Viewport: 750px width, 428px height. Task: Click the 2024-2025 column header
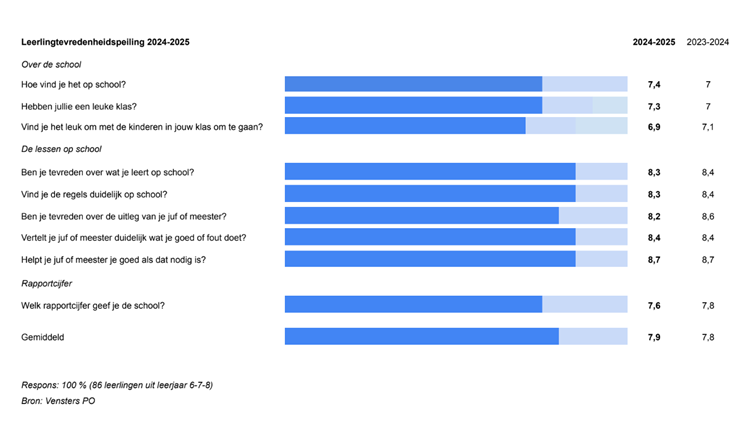(x=654, y=42)
